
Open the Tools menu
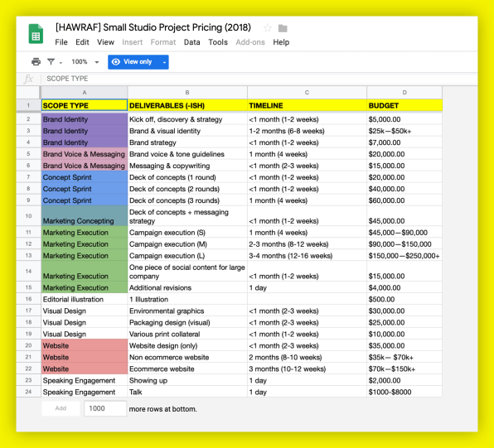(x=218, y=42)
